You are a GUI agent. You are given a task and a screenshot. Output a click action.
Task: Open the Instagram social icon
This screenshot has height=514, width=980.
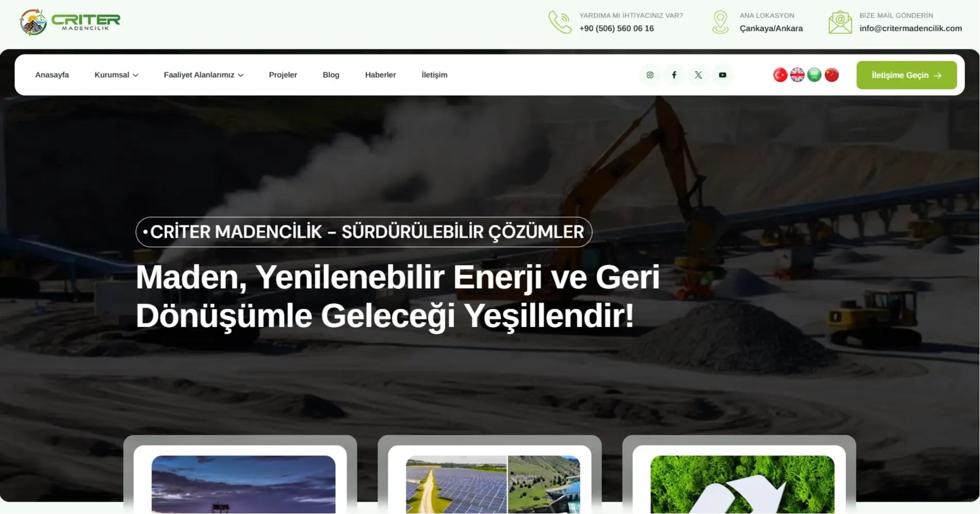[x=650, y=75]
